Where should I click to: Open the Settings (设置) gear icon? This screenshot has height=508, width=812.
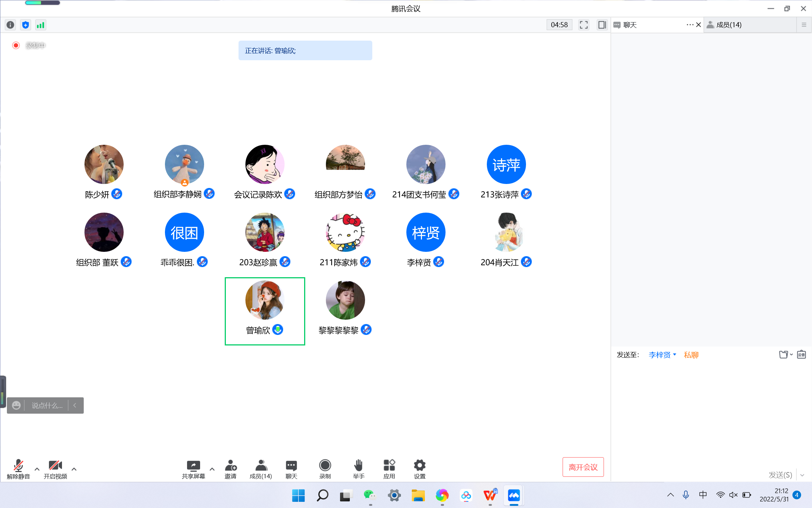pyautogui.click(x=419, y=466)
